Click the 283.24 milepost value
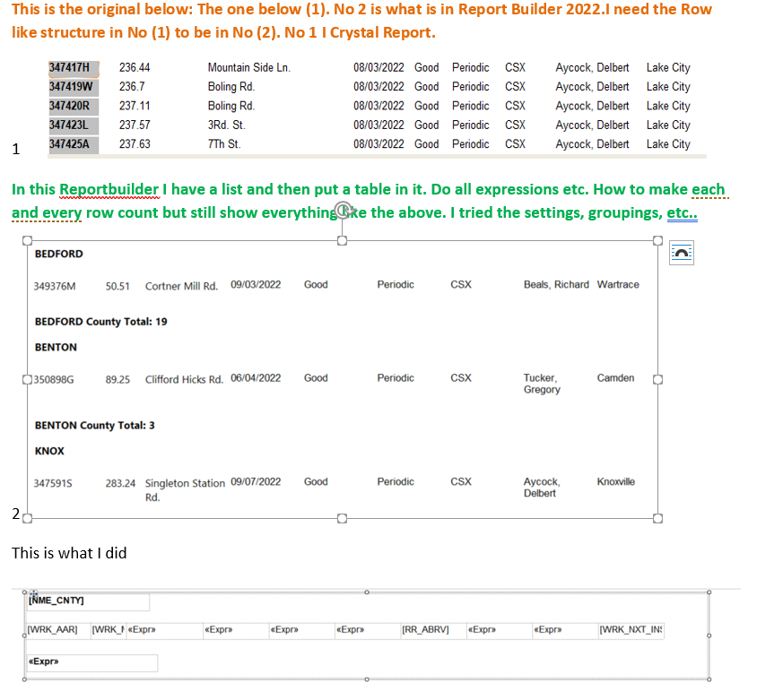This screenshot has height=700, width=783. 120,483
